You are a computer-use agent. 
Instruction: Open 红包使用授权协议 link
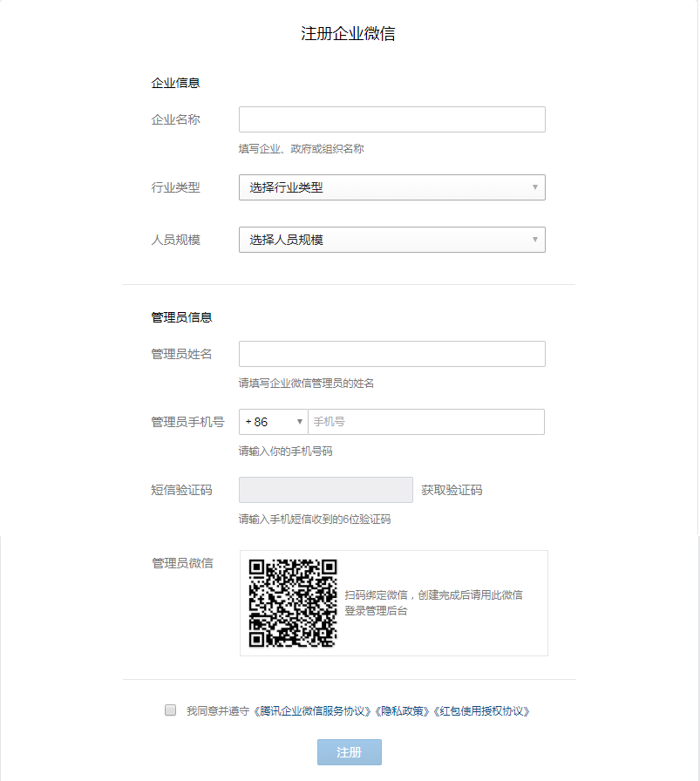(482, 710)
